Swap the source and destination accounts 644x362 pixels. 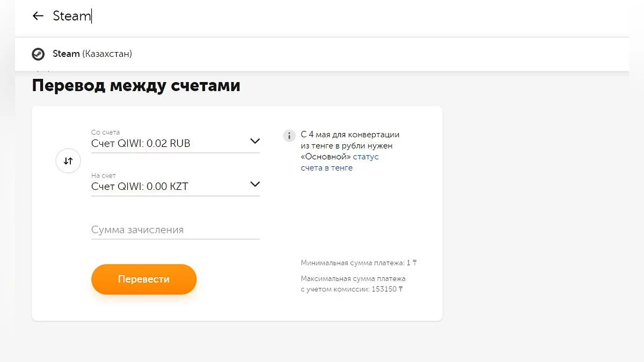pyautogui.click(x=68, y=161)
